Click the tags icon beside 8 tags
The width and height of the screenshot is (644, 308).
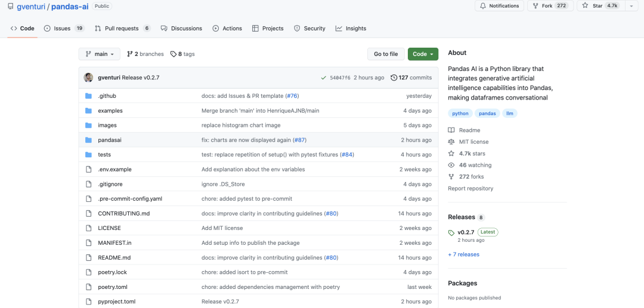click(174, 54)
